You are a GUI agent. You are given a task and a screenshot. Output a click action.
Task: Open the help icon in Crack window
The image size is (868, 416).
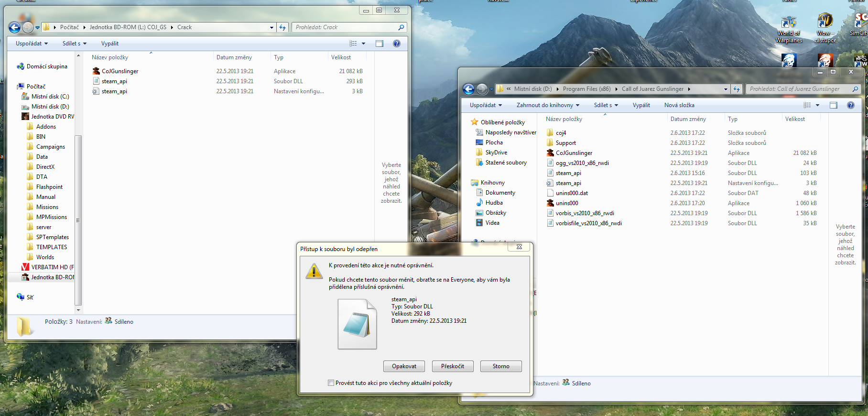396,44
